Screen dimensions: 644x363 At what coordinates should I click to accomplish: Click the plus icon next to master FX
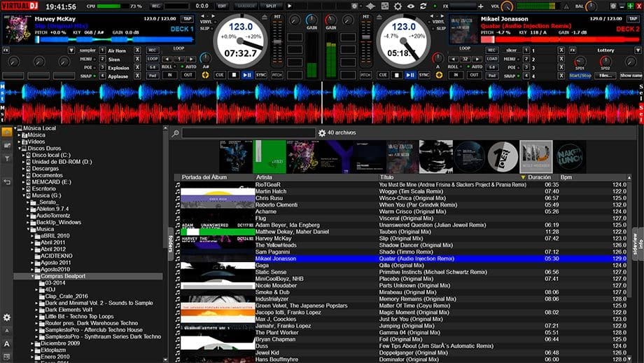(480, 6)
